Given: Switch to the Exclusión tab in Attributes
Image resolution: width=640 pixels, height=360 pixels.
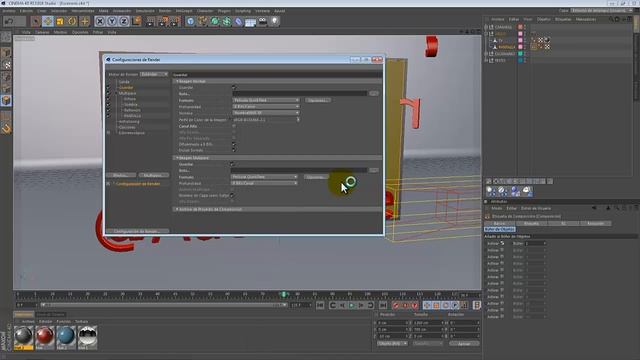Looking at the screenshot, I should [x=596, y=223].
